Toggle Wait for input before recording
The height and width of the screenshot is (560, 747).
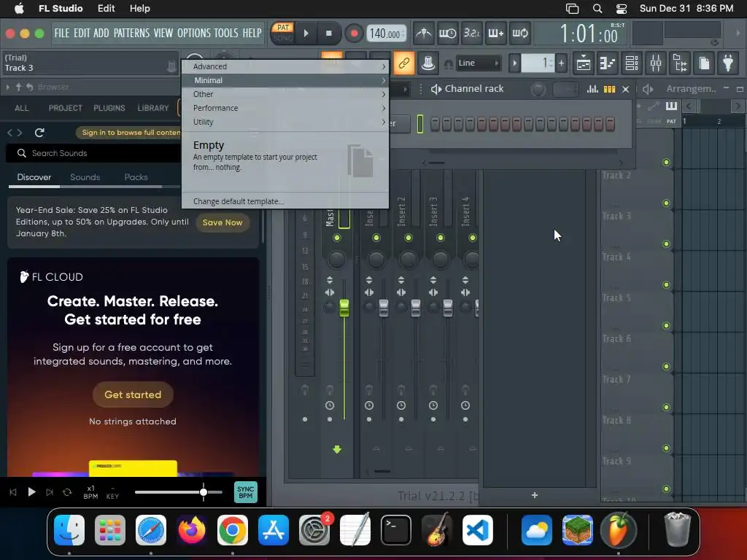(x=447, y=34)
